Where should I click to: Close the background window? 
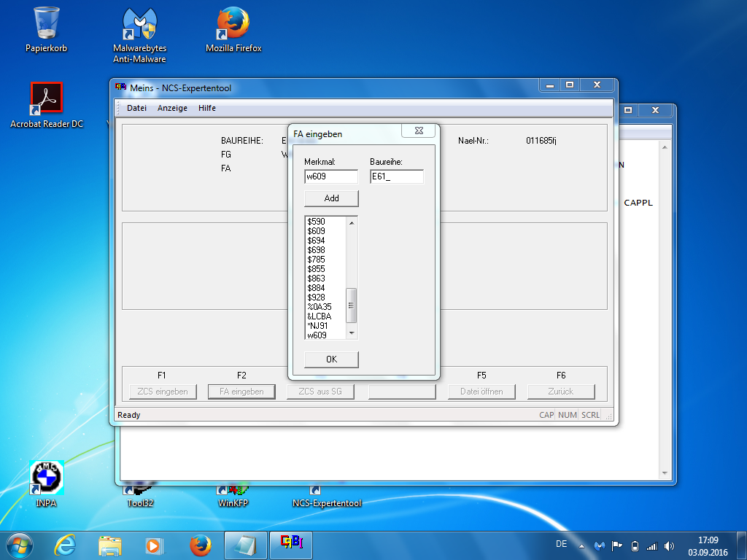656,110
